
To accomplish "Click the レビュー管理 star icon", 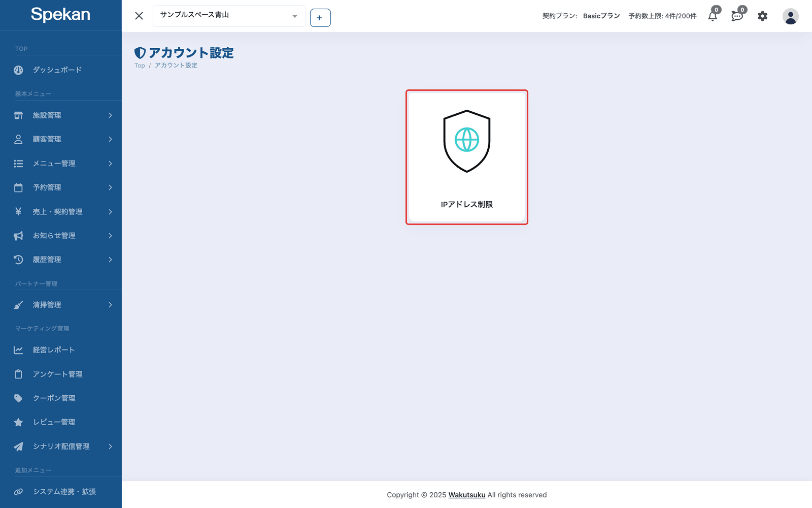I will (18, 422).
